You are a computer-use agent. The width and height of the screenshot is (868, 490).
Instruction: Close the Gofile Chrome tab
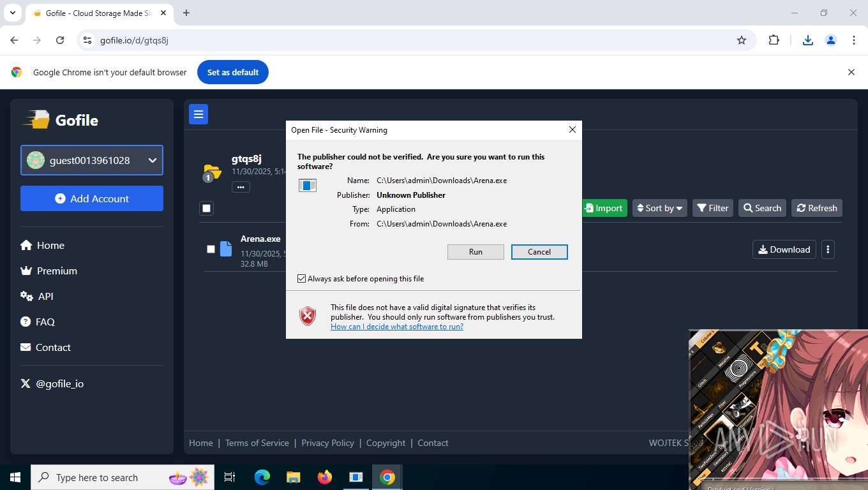click(165, 13)
